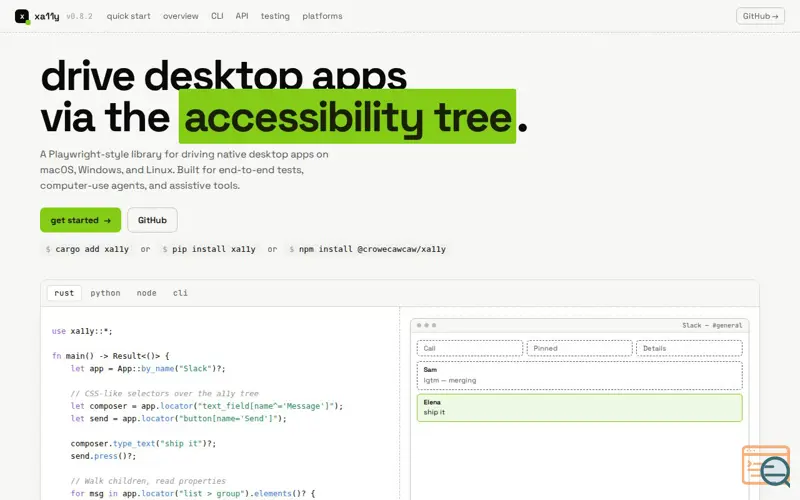Click the npm install @crowecawcaw/xa11y command
Screen dimensions: 800x500
coord(367,249)
